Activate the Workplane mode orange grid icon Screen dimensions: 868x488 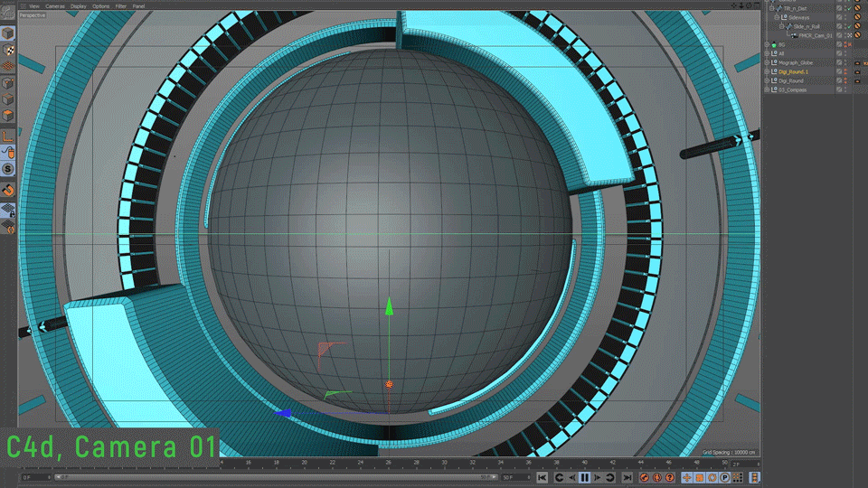click(x=8, y=66)
